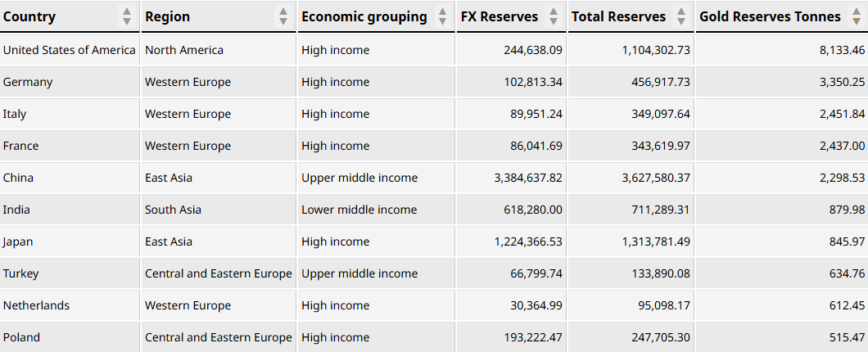Image resolution: width=868 pixels, height=352 pixels.
Task: Select the Netherlands country cell
Action: point(36,305)
